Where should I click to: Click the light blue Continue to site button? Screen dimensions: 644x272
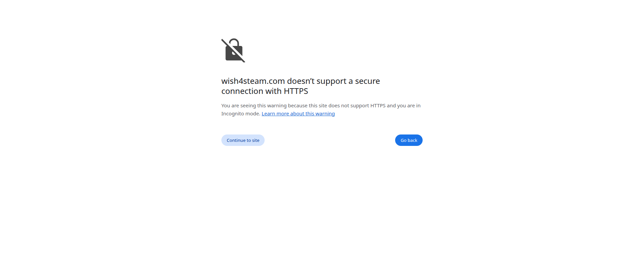(x=243, y=140)
